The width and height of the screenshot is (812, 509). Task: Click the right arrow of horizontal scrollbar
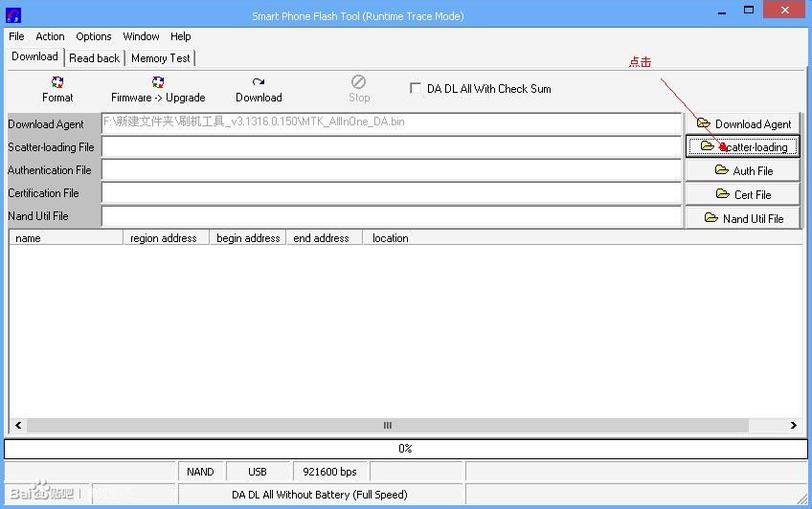(x=794, y=426)
